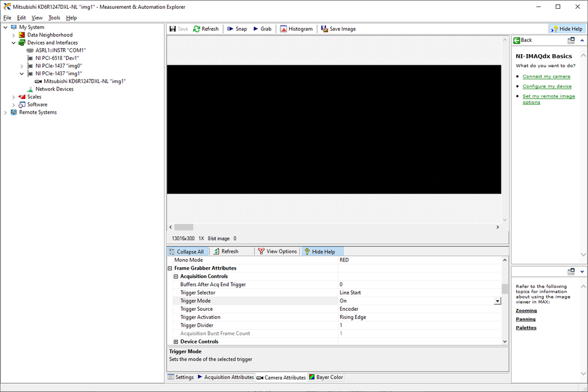Select the Mitsubishi KD6R1247DXL-NL camera item
This screenshot has width=588, height=392.
click(x=84, y=81)
